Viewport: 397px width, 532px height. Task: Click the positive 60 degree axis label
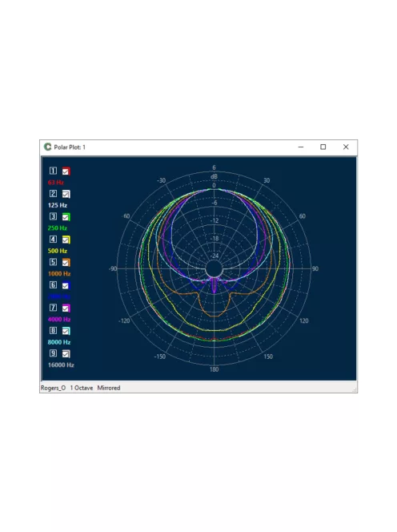tap(302, 216)
